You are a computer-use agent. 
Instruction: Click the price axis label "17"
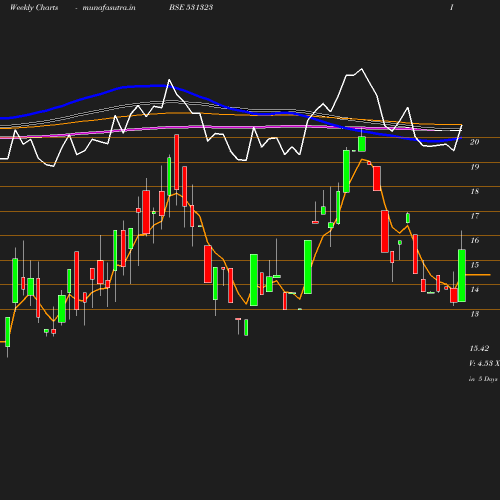click(475, 216)
